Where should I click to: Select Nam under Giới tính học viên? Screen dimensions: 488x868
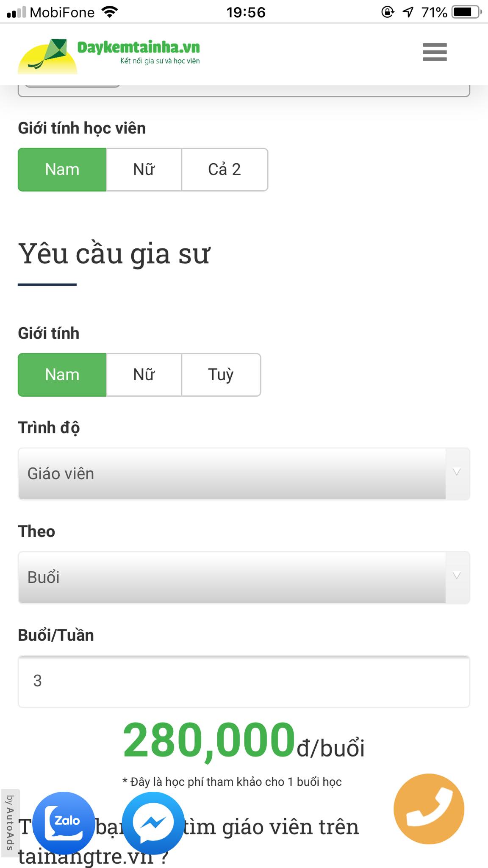click(x=62, y=170)
